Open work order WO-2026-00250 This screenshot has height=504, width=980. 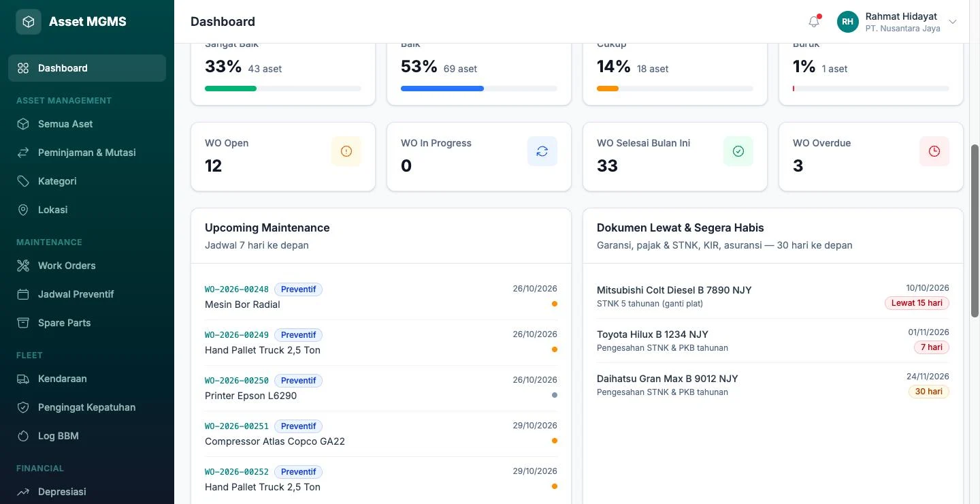[x=237, y=381]
